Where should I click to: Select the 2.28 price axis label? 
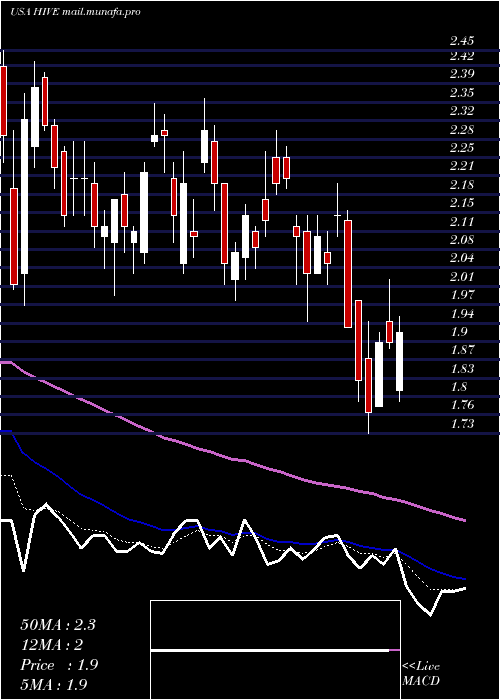pyautogui.click(x=462, y=130)
